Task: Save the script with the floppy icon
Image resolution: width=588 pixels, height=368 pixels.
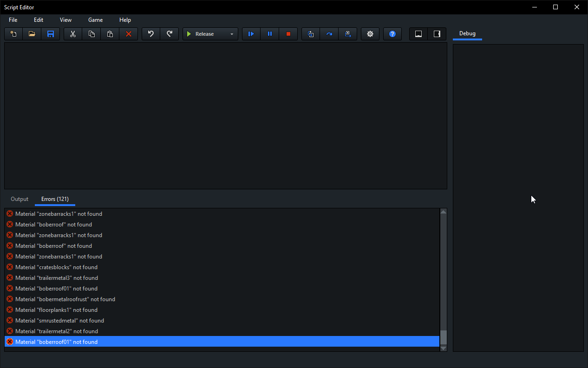Action: (x=51, y=34)
